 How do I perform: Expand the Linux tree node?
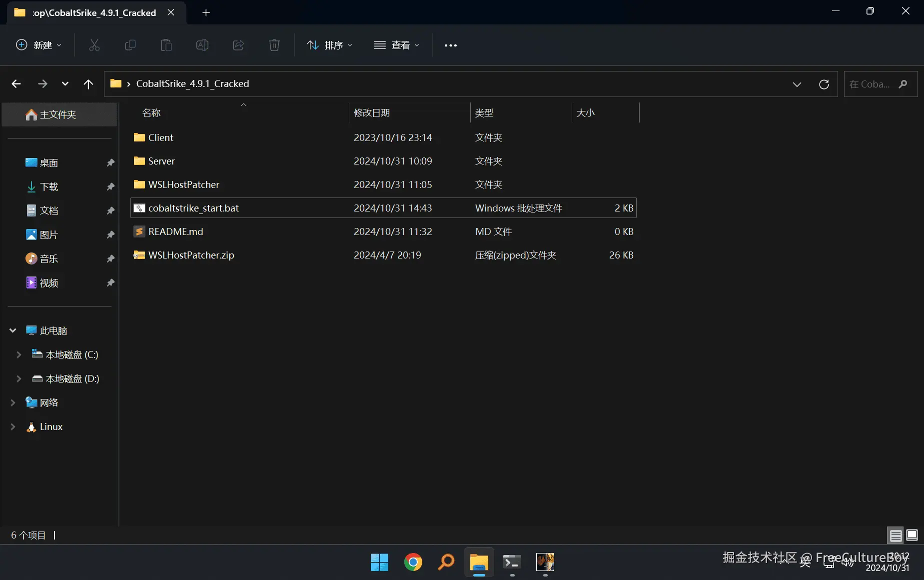pos(13,426)
